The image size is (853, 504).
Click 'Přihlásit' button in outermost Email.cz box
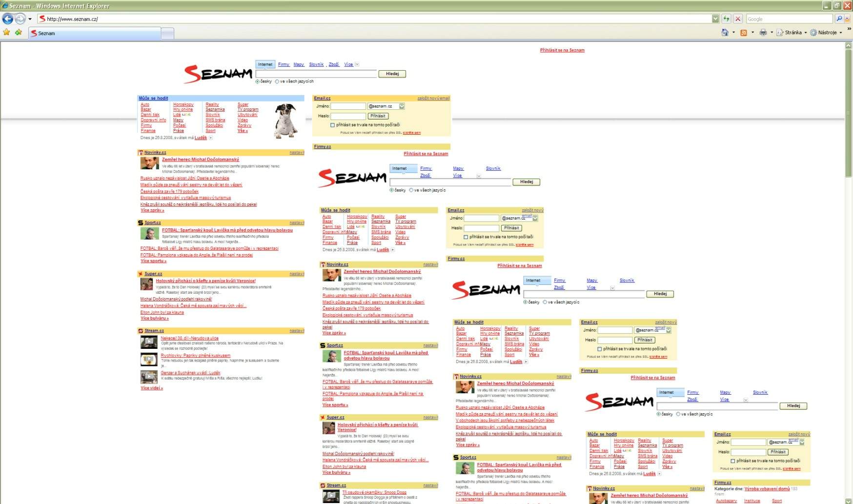pos(378,116)
